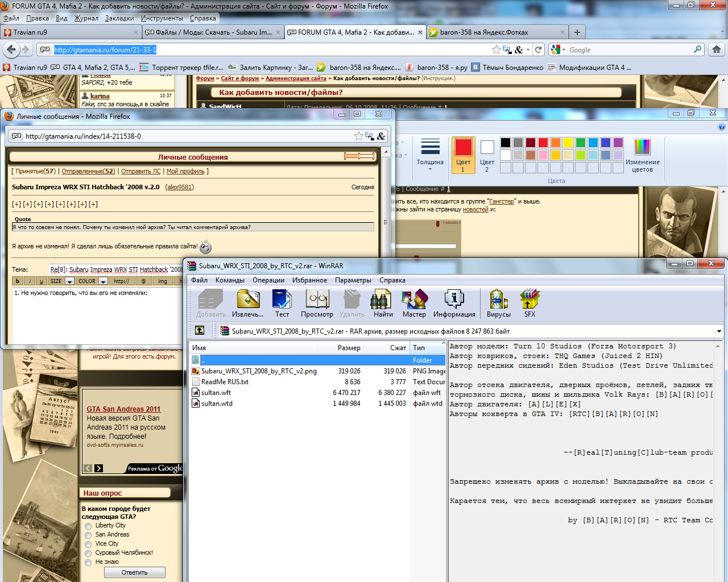
Task: Expand the WinRAR archive path dropdown
Action: click(719, 331)
